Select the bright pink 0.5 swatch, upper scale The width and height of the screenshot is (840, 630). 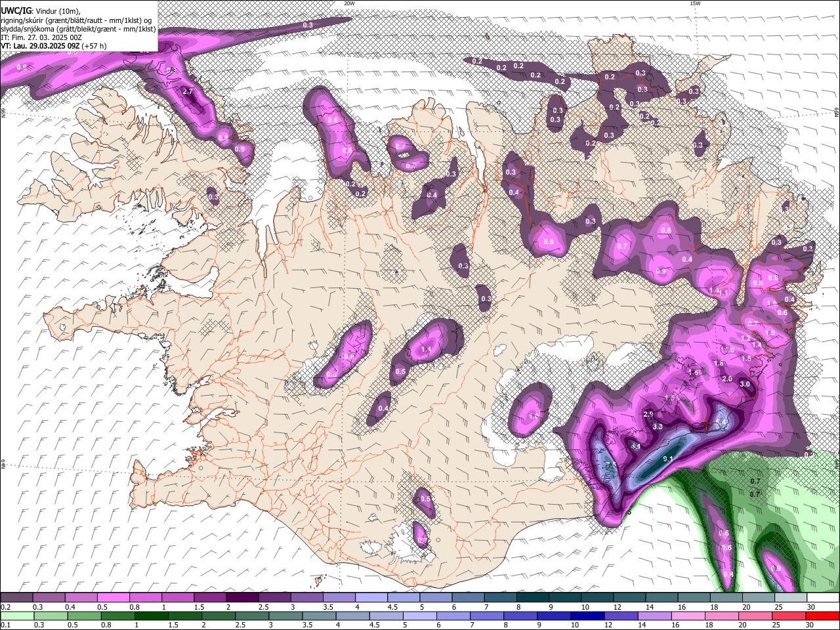(113, 598)
